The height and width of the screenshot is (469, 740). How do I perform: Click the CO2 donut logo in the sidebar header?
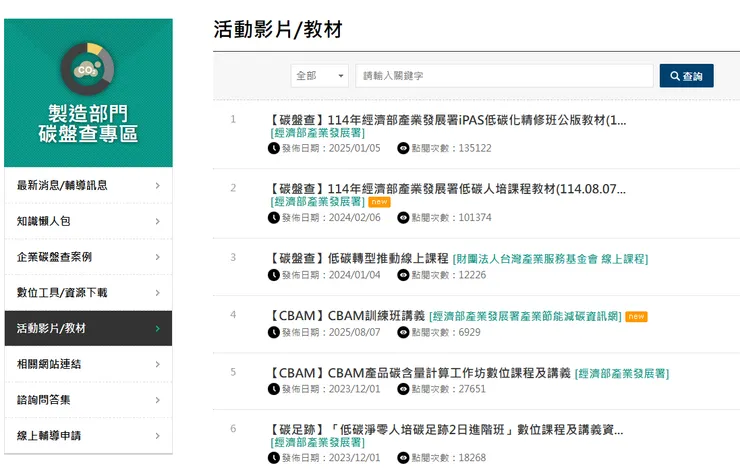pyautogui.click(x=87, y=69)
